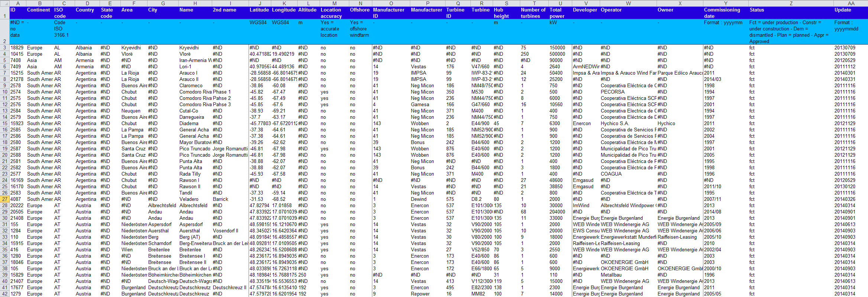Viewport: 868px width, 297px height.
Task: Select the area cell 'Wien'
Action: 134,249
